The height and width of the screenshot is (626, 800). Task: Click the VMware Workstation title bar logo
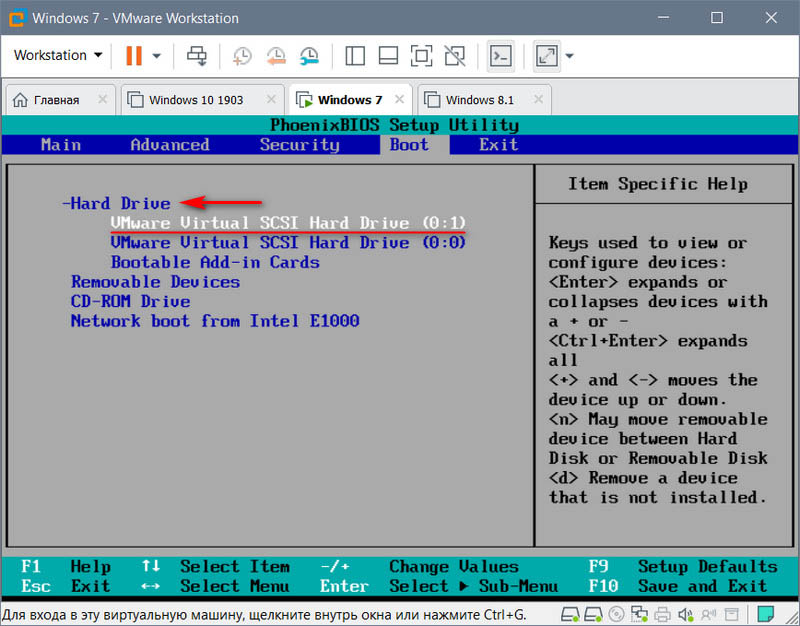point(16,18)
